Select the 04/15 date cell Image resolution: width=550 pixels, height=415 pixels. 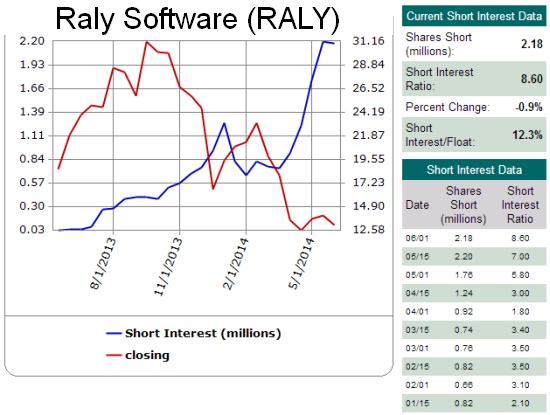point(417,293)
